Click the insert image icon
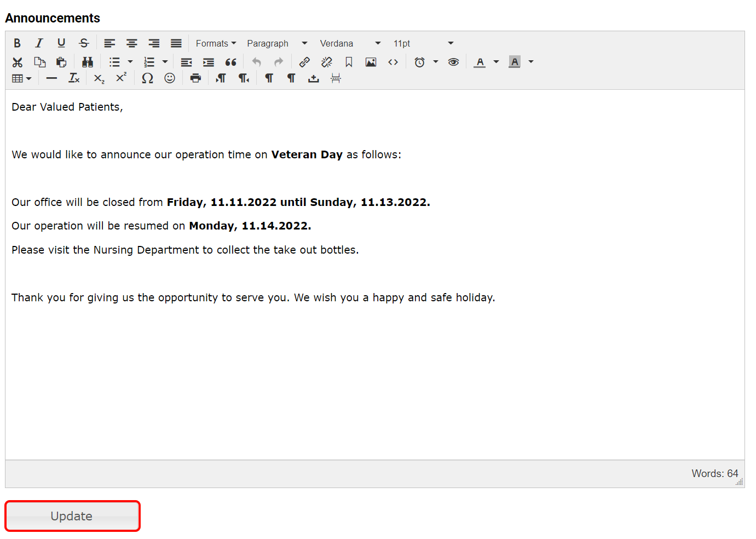Viewport: 756px width, 539px height. click(x=371, y=62)
